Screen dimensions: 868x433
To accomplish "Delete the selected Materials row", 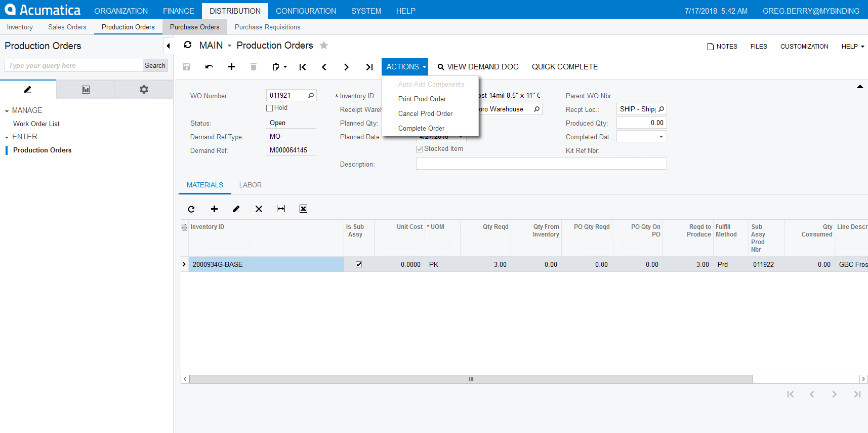I will tap(259, 209).
